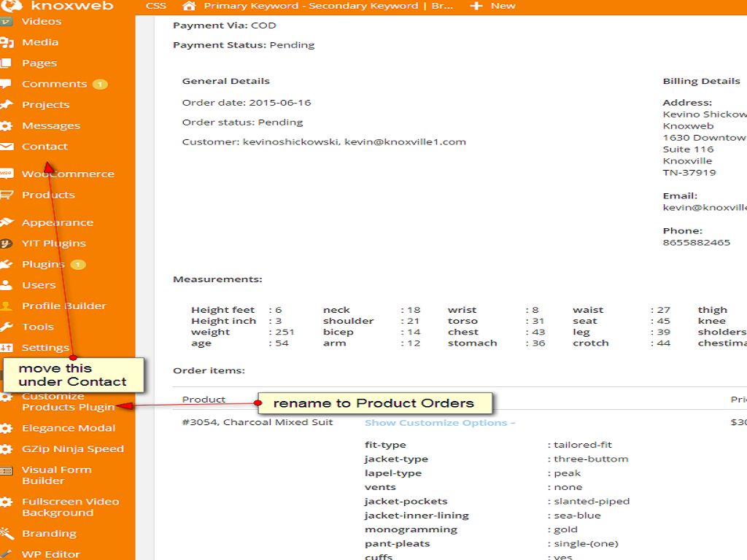Open WP Editor menu item
The height and width of the screenshot is (560, 747).
pyautogui.click(x=51, y=554)
